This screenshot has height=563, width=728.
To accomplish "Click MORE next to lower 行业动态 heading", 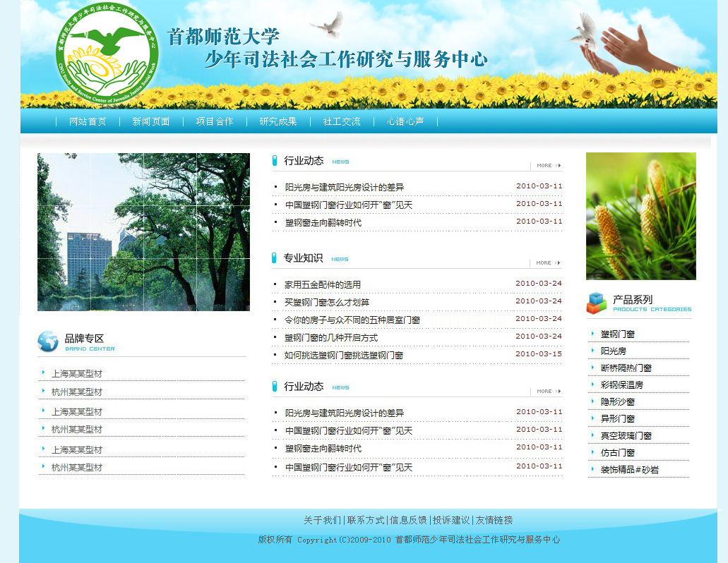I will pos(549,392).
